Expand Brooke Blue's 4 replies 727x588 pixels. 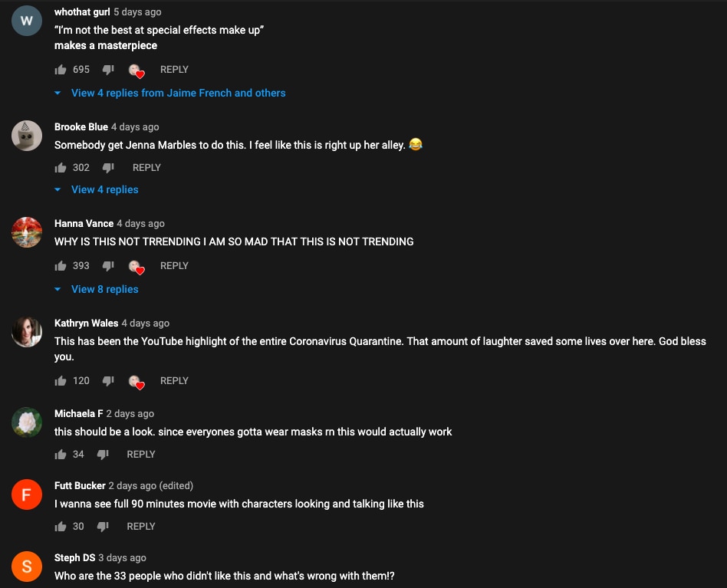click(104, 189)
